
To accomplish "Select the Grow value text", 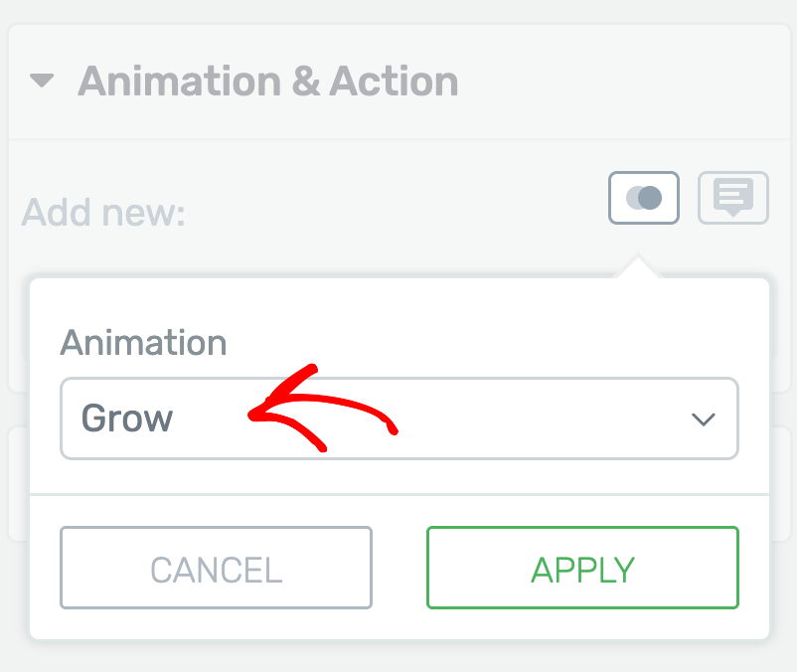I will [127, 419].
